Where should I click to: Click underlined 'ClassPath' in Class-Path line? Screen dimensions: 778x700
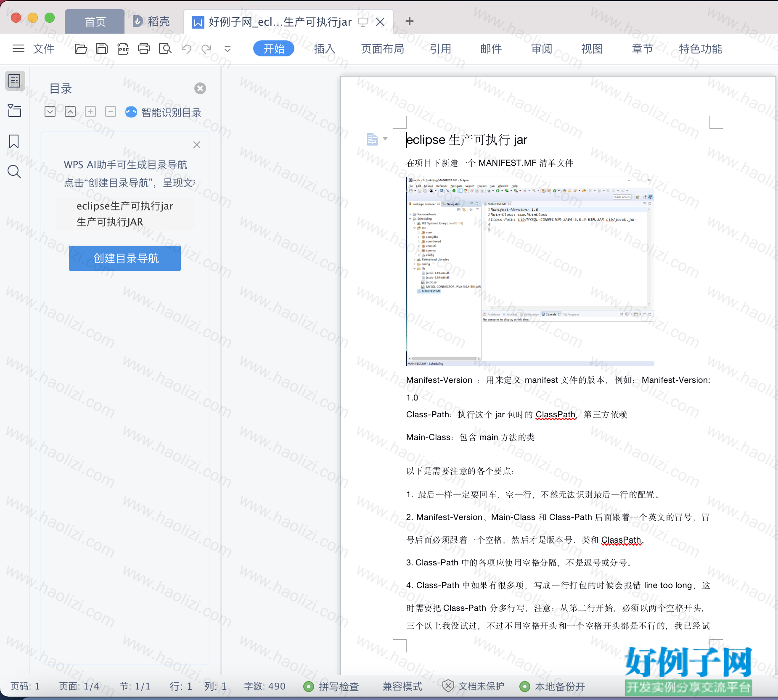[555, 415]
